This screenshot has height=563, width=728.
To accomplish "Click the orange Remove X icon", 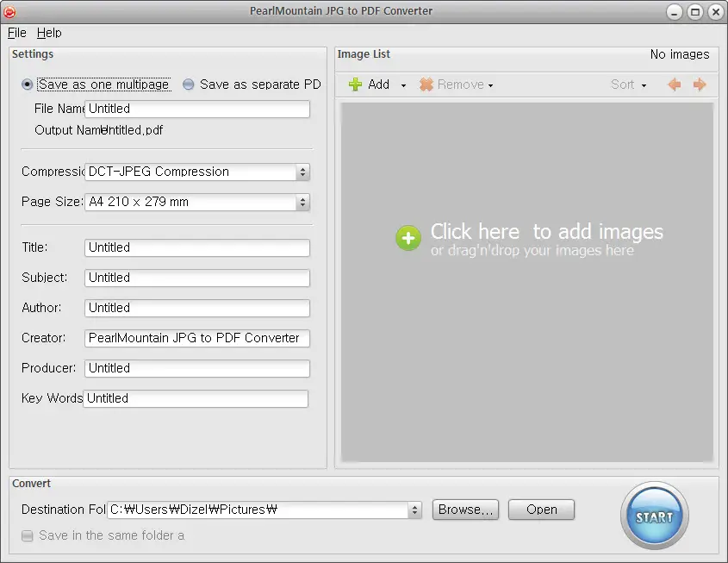I will [426, 84].
